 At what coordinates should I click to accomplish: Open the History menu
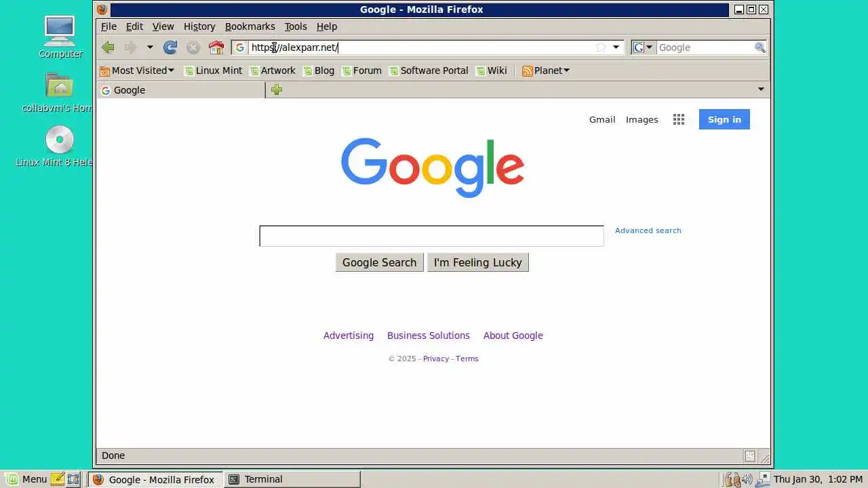[199, 26]
